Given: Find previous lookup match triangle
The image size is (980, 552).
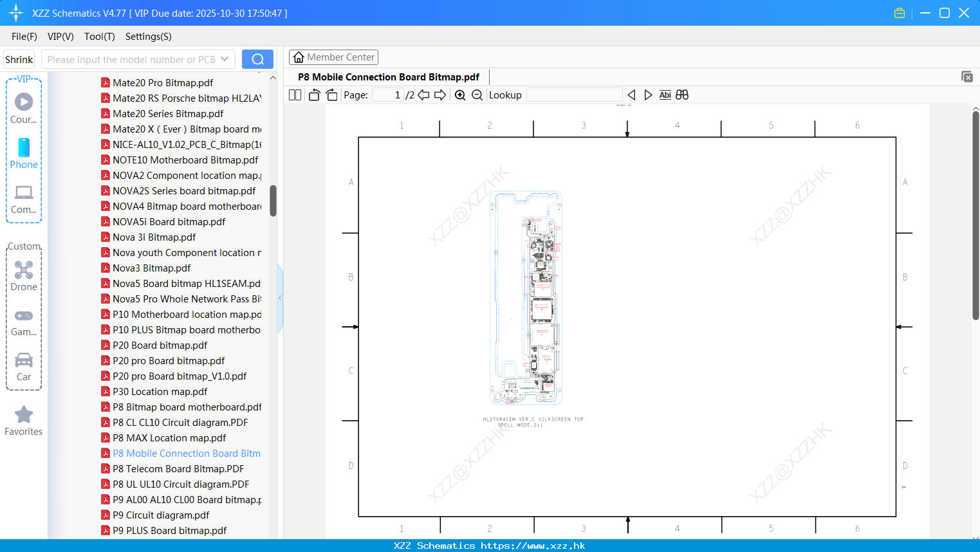Looking at the screenshot, I should pos(631,95).
